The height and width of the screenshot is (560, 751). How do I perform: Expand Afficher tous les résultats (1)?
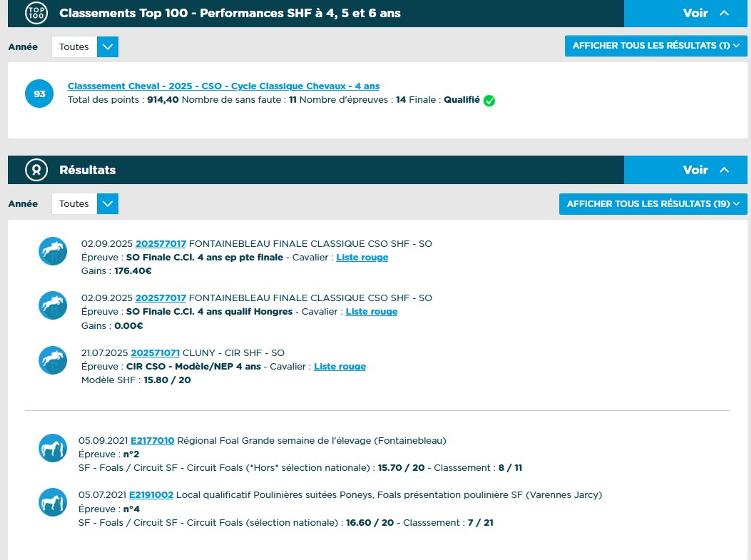click(655, 46)
